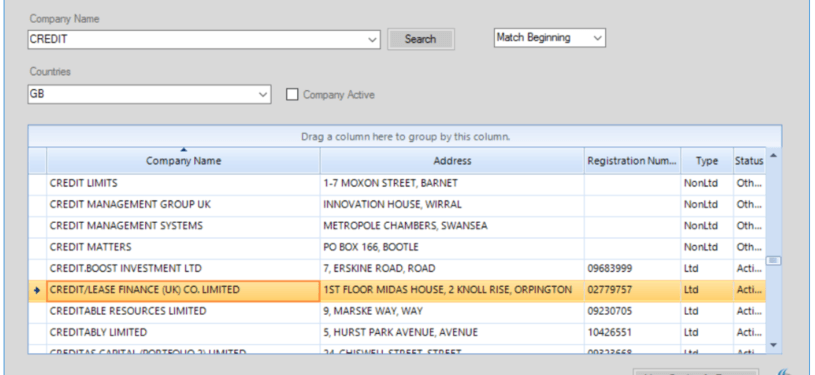Click address INNOVATION HOUSE, WIRRAL
815x375 pixels.
[392, 204]
